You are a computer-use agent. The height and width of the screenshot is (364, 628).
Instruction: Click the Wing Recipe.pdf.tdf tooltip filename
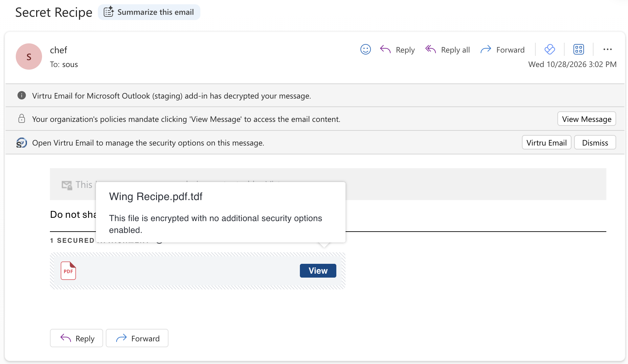coord(156,196)
